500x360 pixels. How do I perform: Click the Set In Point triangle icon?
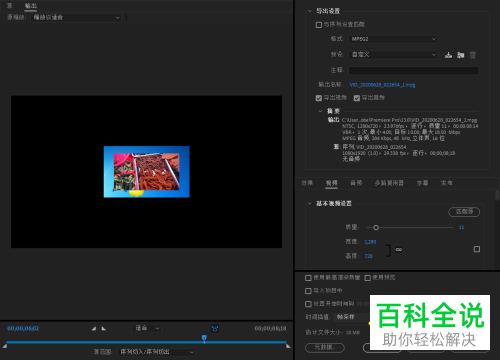(94, 328)
